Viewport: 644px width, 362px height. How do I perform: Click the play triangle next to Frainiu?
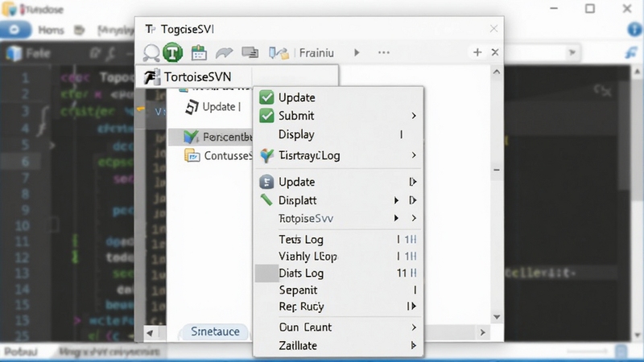click(x=357, y=52)
